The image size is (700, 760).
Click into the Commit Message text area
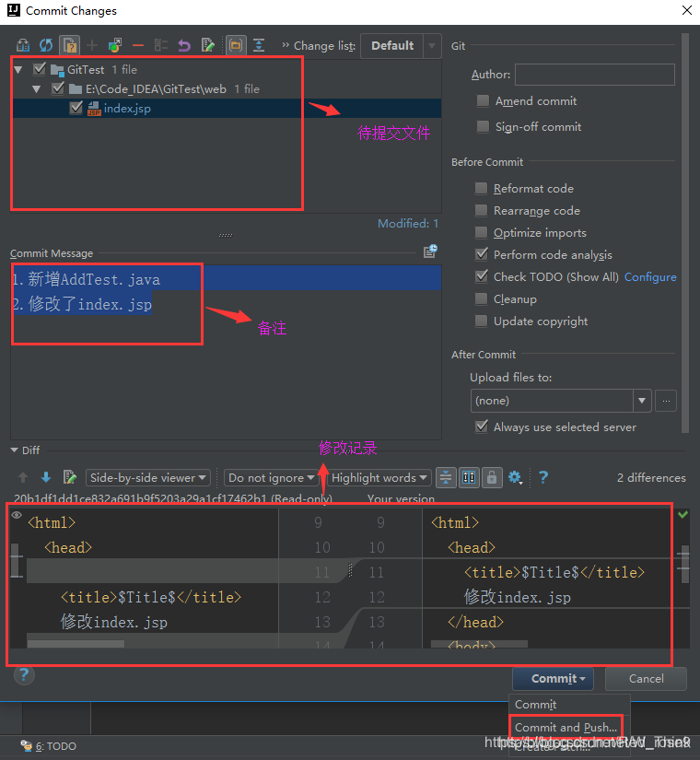pos(226,353)
